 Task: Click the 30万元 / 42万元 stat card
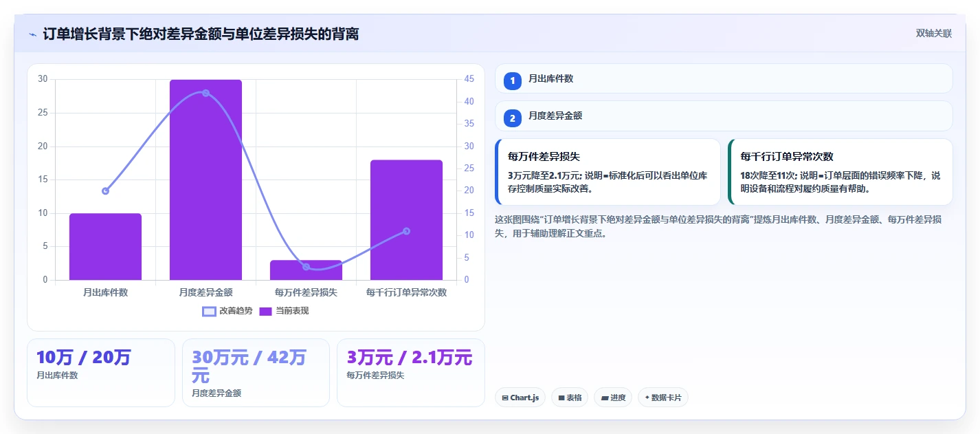click(256, 372)
